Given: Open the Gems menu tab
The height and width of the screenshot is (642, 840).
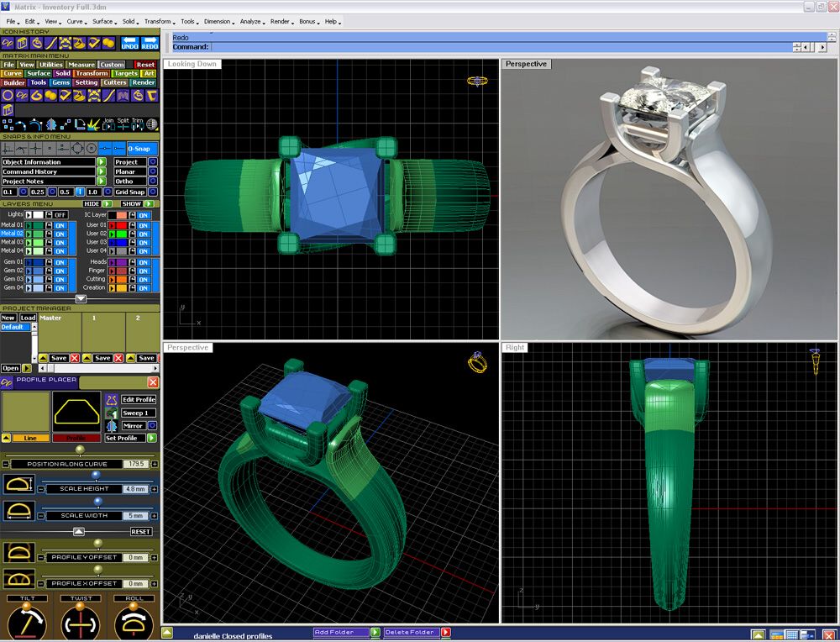Looking at the screenshot, I should 60,82.
